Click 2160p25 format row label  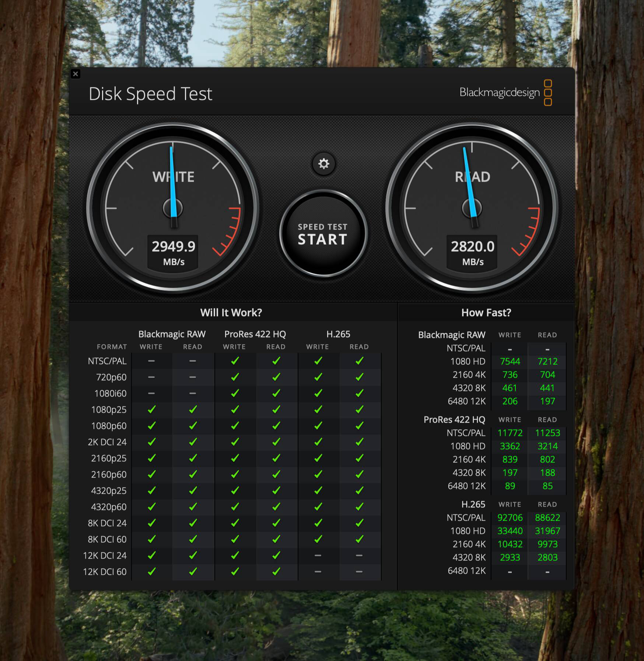pos(109,458)
